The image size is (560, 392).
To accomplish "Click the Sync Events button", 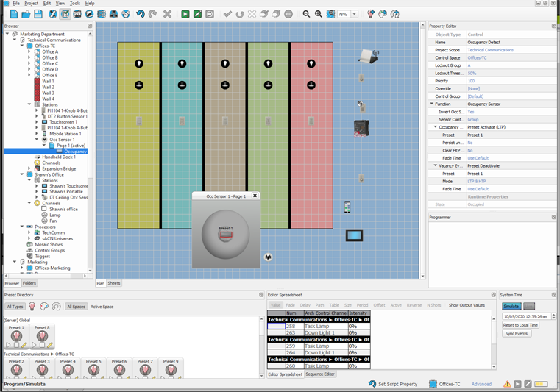I will tap(517, 334).
